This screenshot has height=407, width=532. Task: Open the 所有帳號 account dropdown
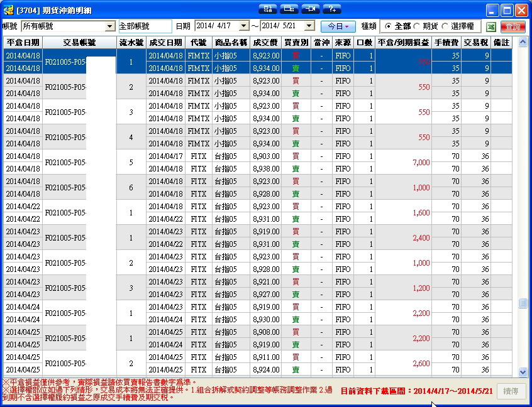(x=109, y=26)
